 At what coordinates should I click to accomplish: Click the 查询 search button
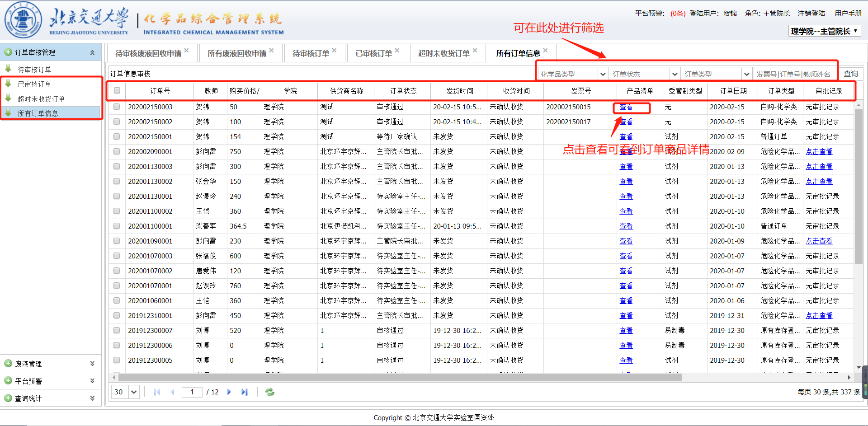[850, 74]
